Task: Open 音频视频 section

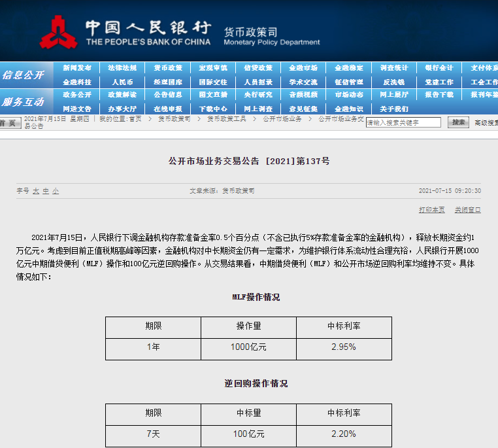Action: (x=303, y=95)
